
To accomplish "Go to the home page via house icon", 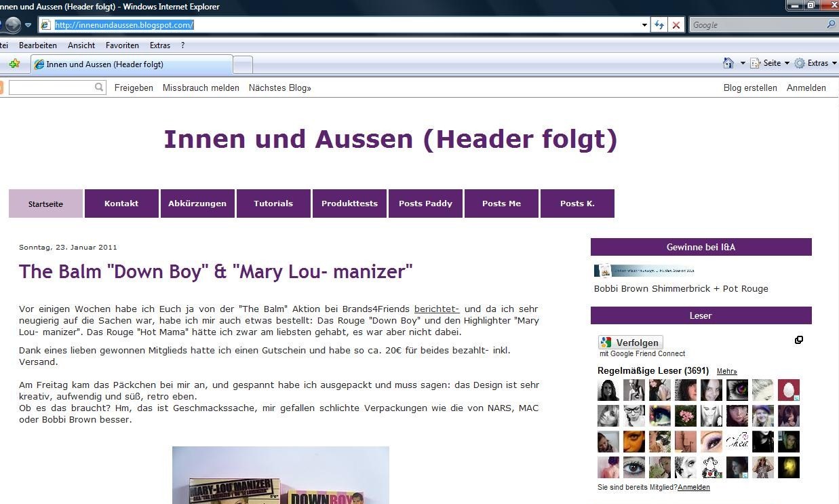I will click(x=728, y=63).
